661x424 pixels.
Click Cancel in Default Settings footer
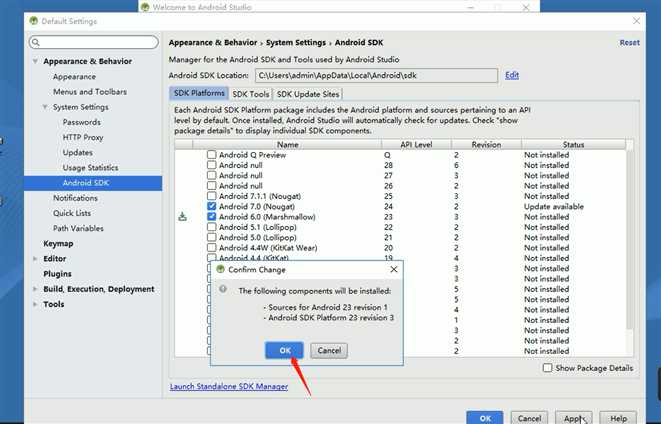[529, 418]
